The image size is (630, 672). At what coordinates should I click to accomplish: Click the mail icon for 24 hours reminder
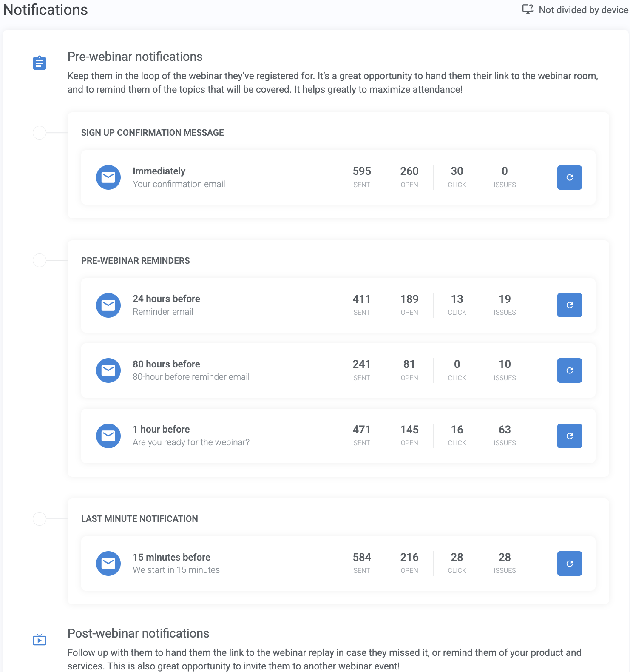[108, 305]
